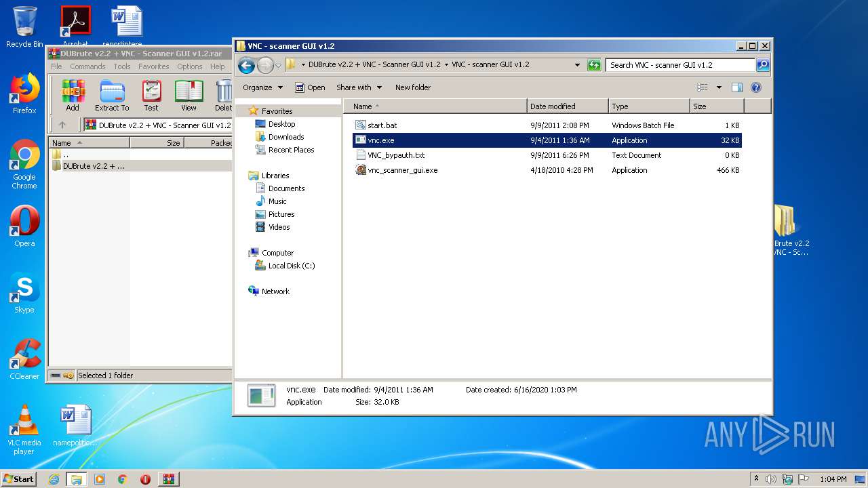Open Explorer help question-mark icon
The image size is (868, 488).
(756, 87)
